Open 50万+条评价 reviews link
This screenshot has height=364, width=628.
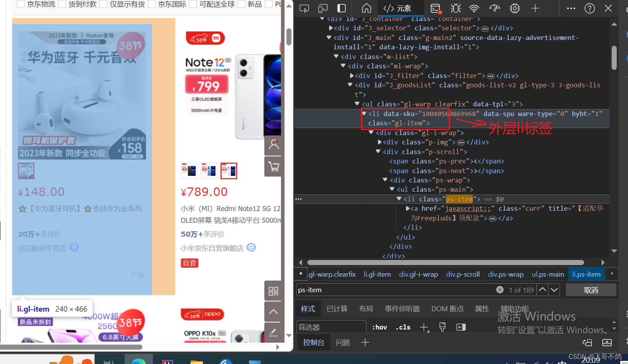coord(203,234)
